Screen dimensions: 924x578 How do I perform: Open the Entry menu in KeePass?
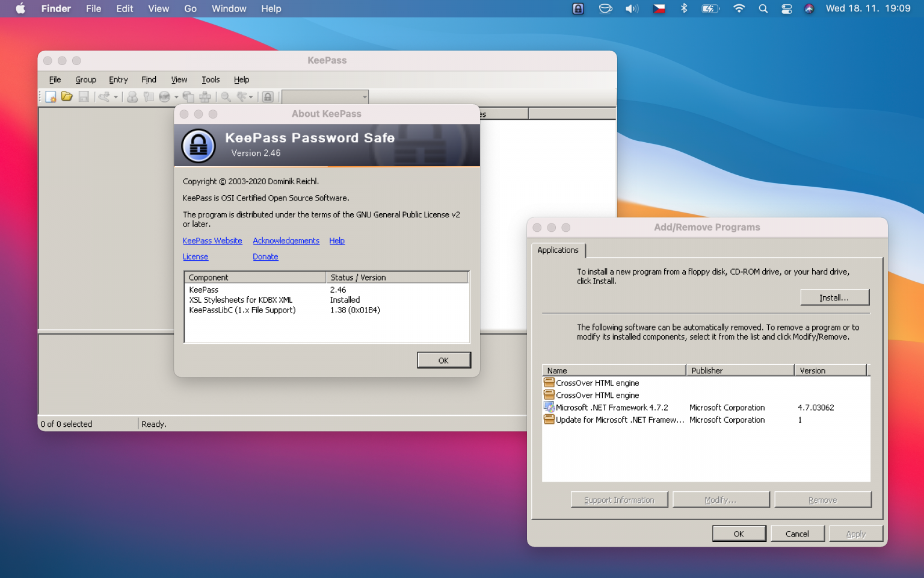click(x=119, y=79)
